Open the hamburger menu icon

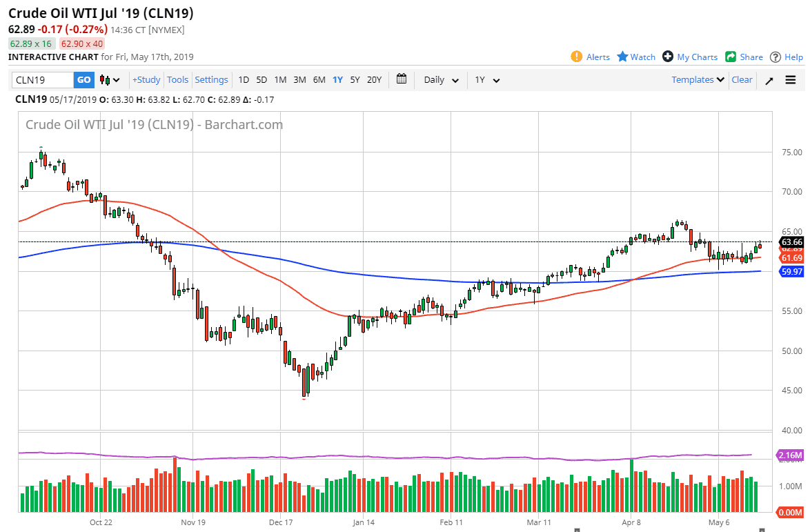(x=791, y=80)
